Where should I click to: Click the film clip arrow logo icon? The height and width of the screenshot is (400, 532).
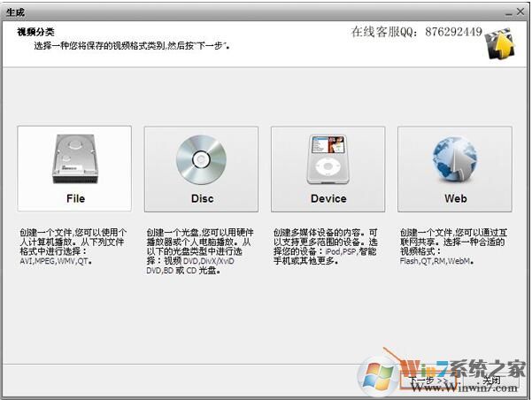click(500, 44)
